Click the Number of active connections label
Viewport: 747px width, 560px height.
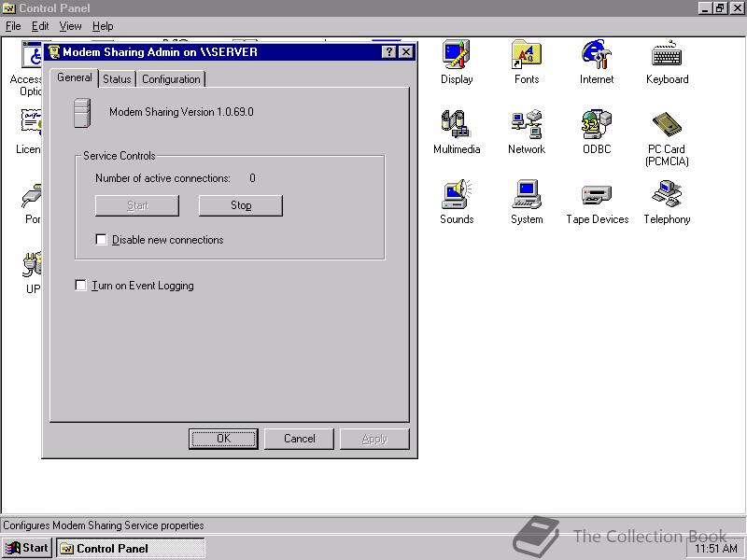[x=162, y=178]
